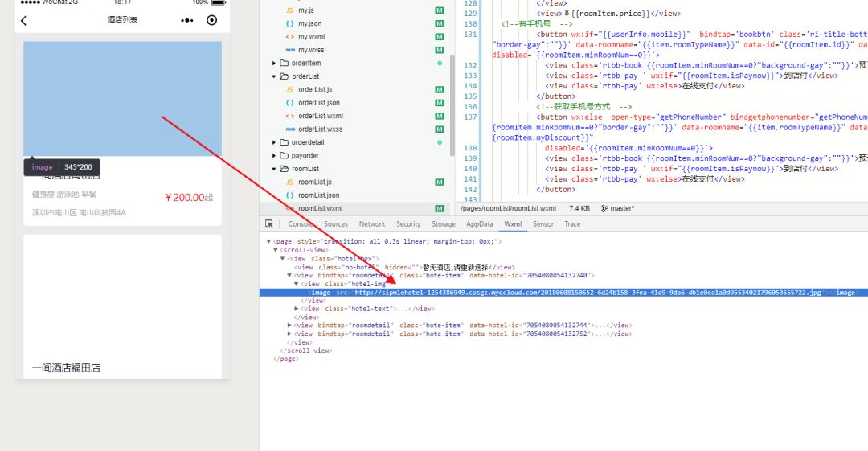Click the file tree vertical scrollbar

pyautogui.click(x=452, y=105)
